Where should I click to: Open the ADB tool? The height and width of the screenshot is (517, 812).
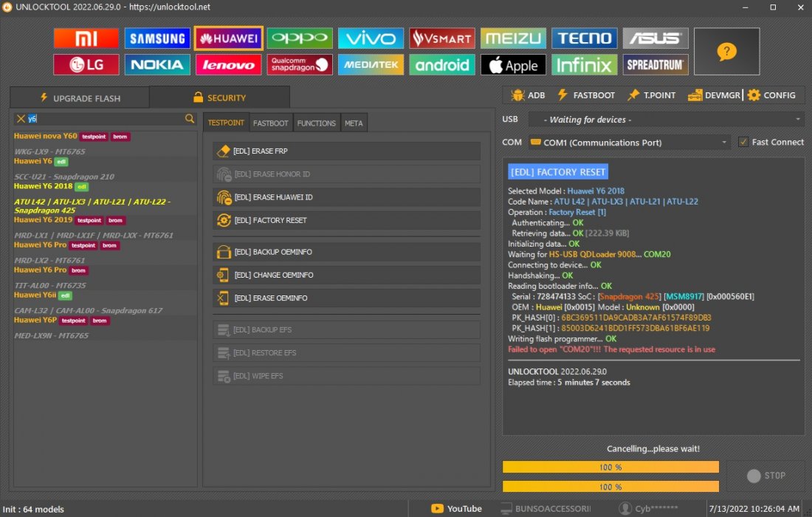pos(529,95)
